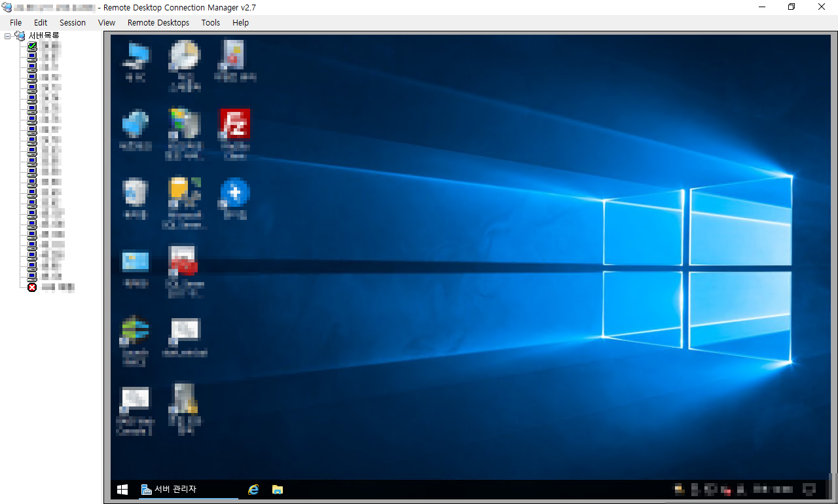Select the failed server with red X icon
The image size is (838, 504).
[x=32, y=287]
